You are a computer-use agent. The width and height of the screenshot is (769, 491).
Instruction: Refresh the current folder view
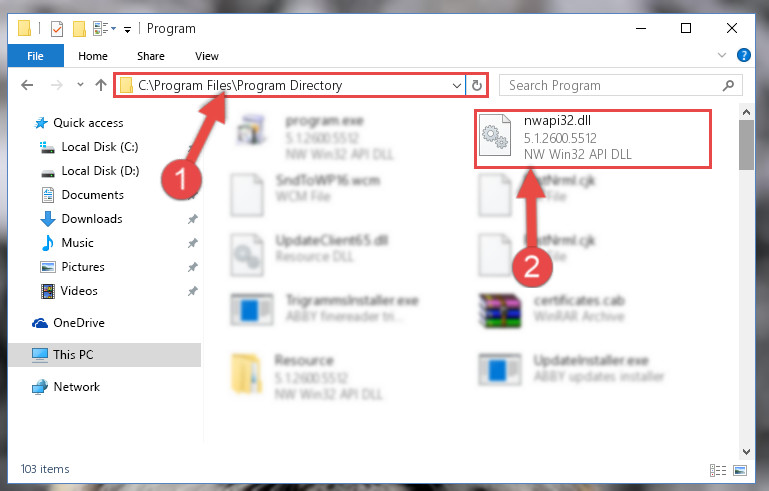(477, 86)
